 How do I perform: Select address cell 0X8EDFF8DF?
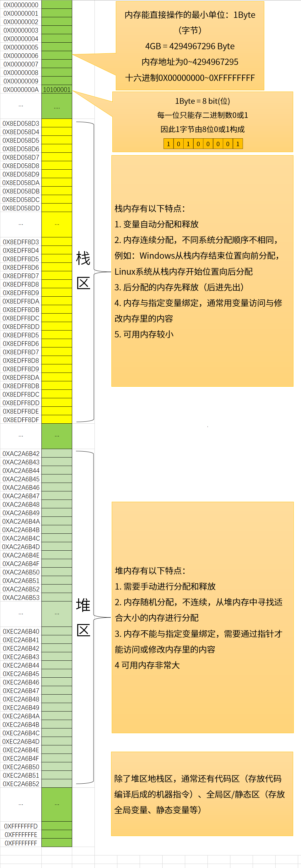pos(21,420)
